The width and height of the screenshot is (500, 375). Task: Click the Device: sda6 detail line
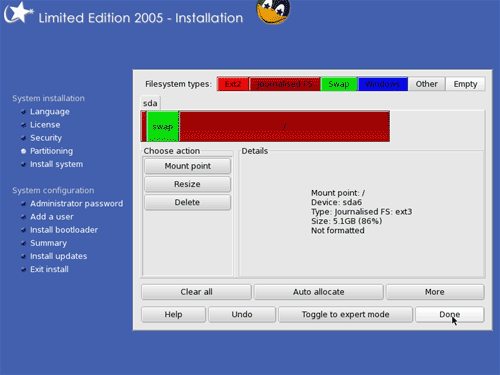[x=336, y=202]
